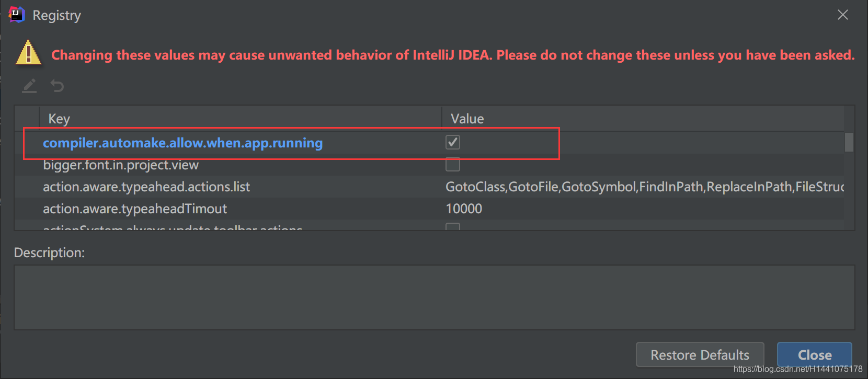Image resolution: width=868 pixels, height=379 pixels.
Task: Click the blue Close button
Action: (814, 355)
